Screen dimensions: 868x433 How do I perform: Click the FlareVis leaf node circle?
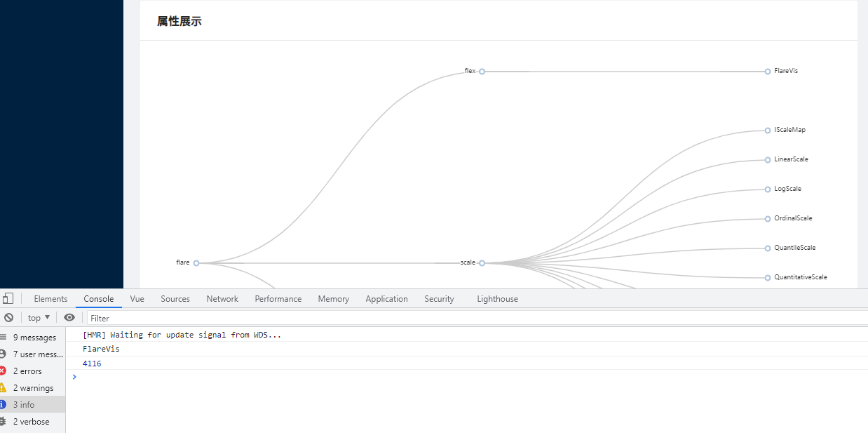(768, 72)
